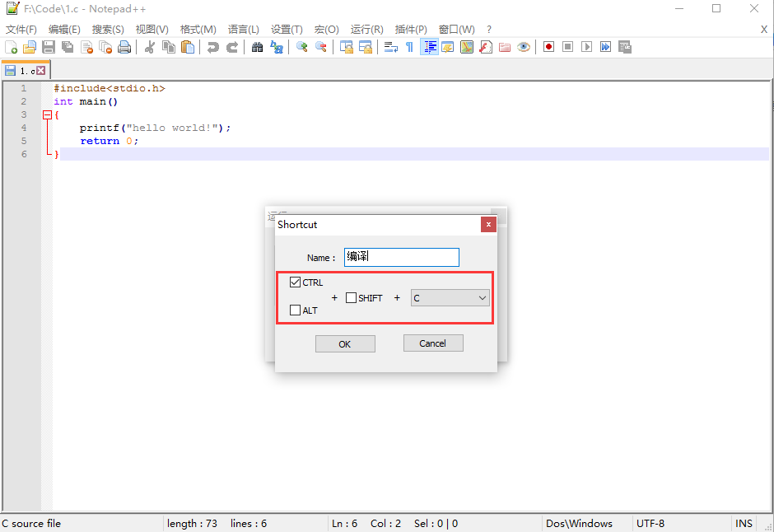Open the Find dialog via binoculars icon
This screenshot has height=532, width=774.
258,47
